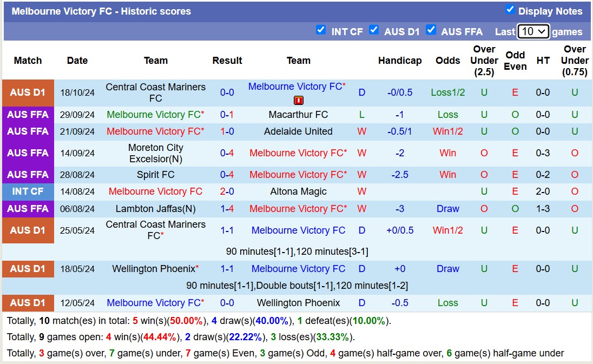Image resolution: width=593 pixels, height=364 pixels.
Task: Uncheck the AUS FFA filter
Action: (431, 31)
